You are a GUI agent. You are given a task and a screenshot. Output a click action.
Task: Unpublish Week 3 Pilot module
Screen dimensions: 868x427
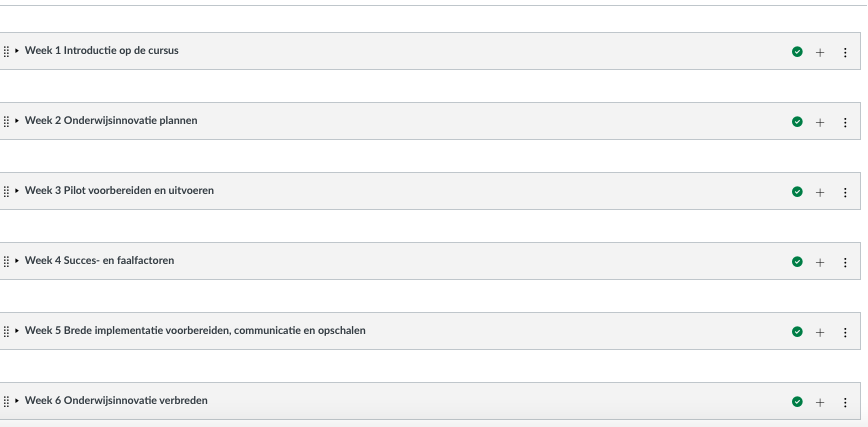(x=797, y=191)
